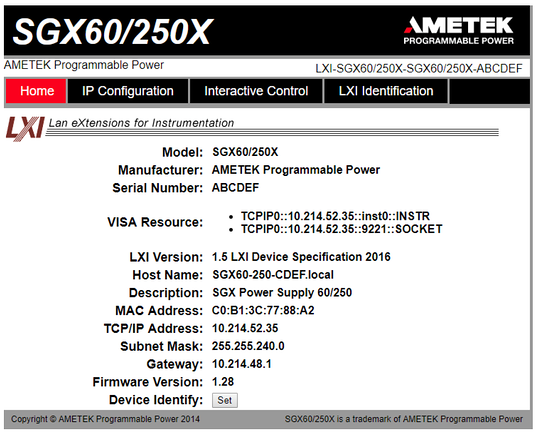Click the Device Identify Set button
The image size is (537, 435).
[225, 400]
